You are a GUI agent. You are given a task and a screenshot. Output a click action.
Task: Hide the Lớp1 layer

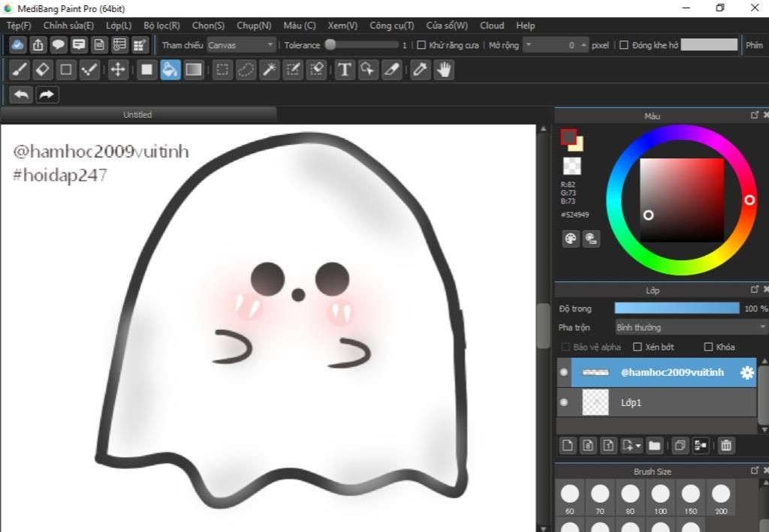[x=564, y=402]
